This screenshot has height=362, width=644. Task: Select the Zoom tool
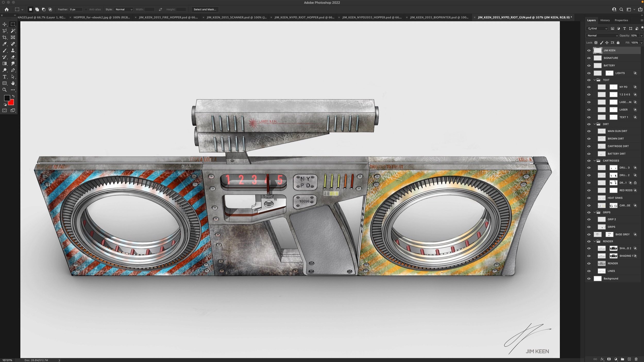4,90
